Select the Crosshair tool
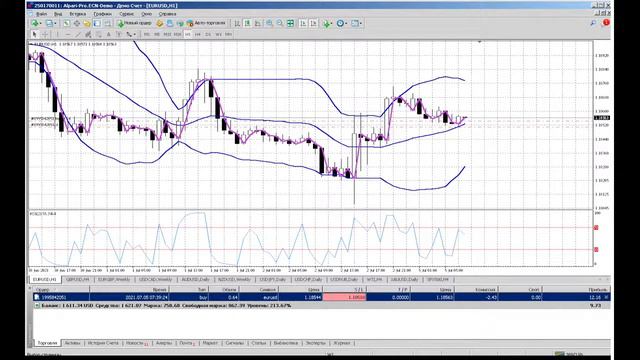Image resolution: width=640 pixels, height=360 pixels. click(x=44, y=34)
